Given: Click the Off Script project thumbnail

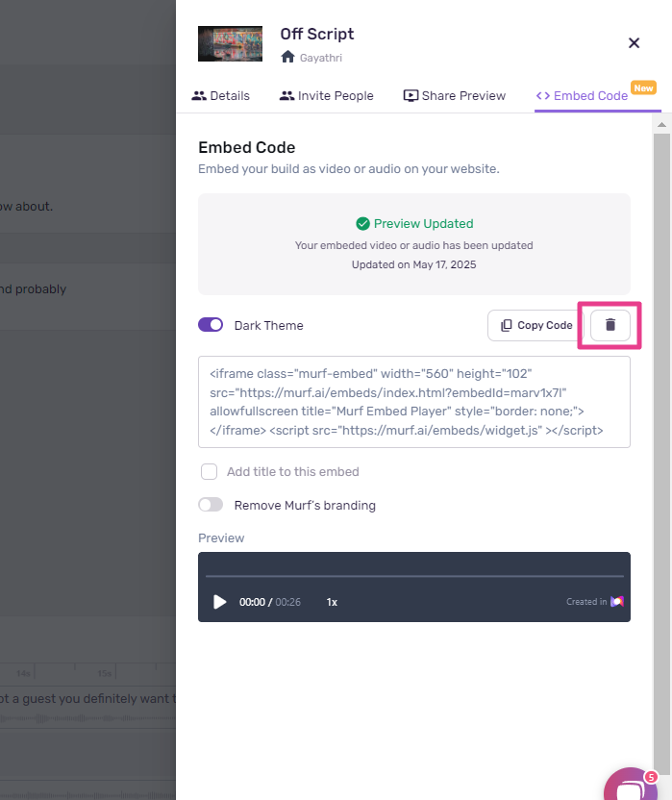Looking at the screenshot, I should tap(230, 44).
